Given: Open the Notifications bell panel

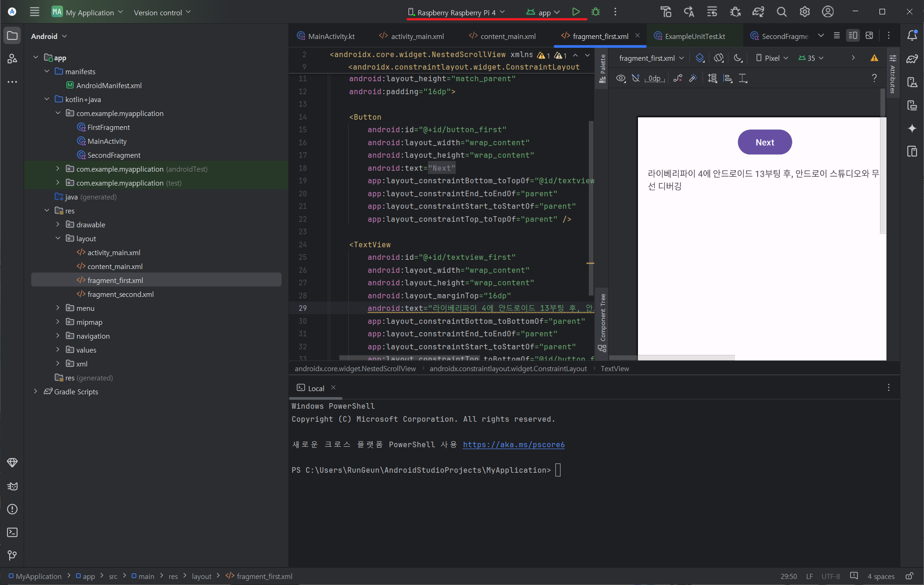Looking at the screenshot, I should coord(912,36).
